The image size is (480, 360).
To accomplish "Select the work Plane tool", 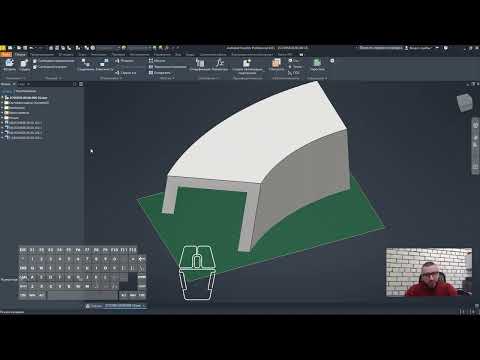I will pos(276,64).
